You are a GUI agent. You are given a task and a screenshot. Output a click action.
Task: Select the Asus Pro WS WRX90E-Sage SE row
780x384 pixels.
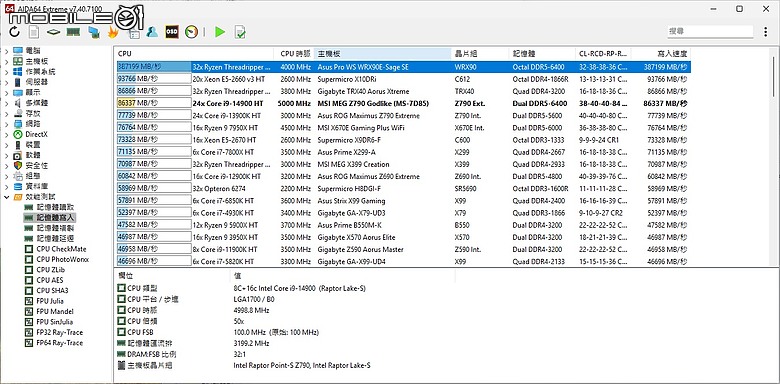(x=403, y=67)
